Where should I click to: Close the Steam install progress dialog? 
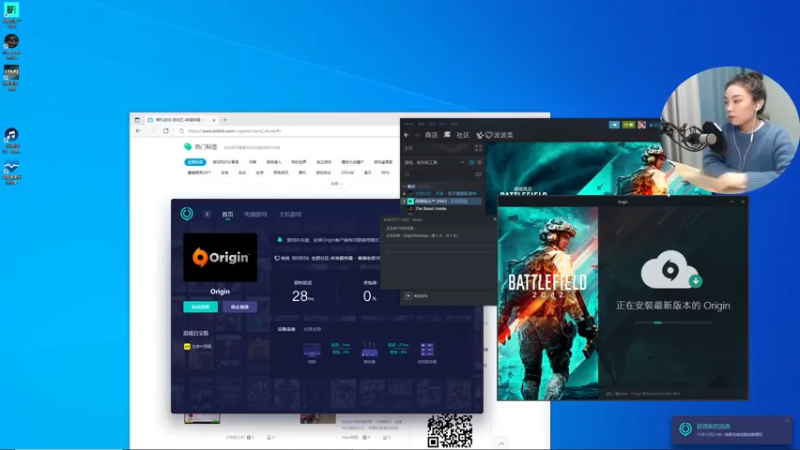[494, 219]
